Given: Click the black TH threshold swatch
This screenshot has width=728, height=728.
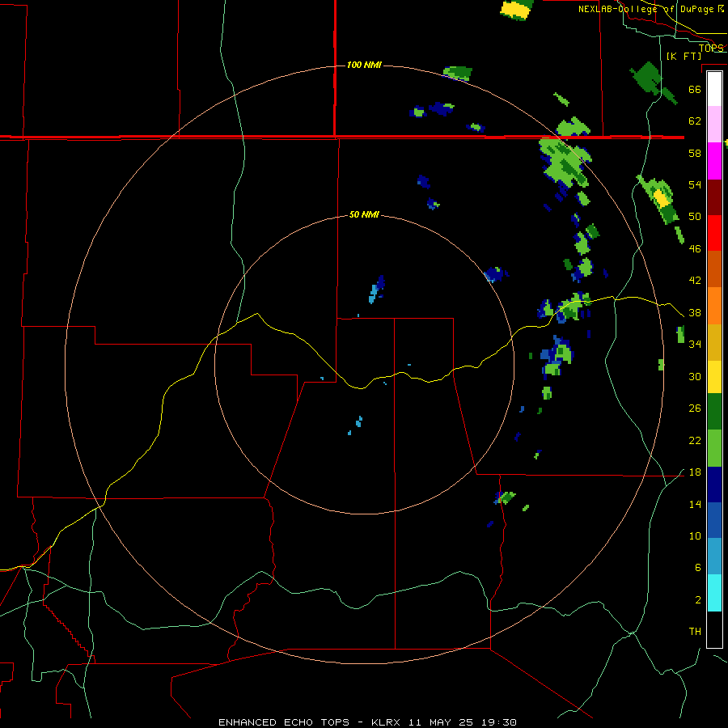Looking at the screenshot, I should tap(714, 629).
